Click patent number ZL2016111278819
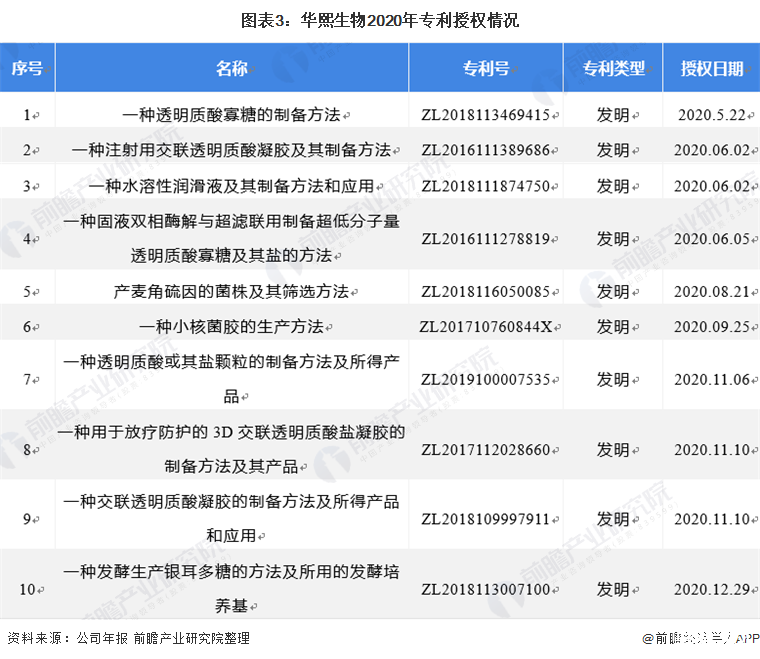Viewport: 760px width, 659px height. point(486,239)
